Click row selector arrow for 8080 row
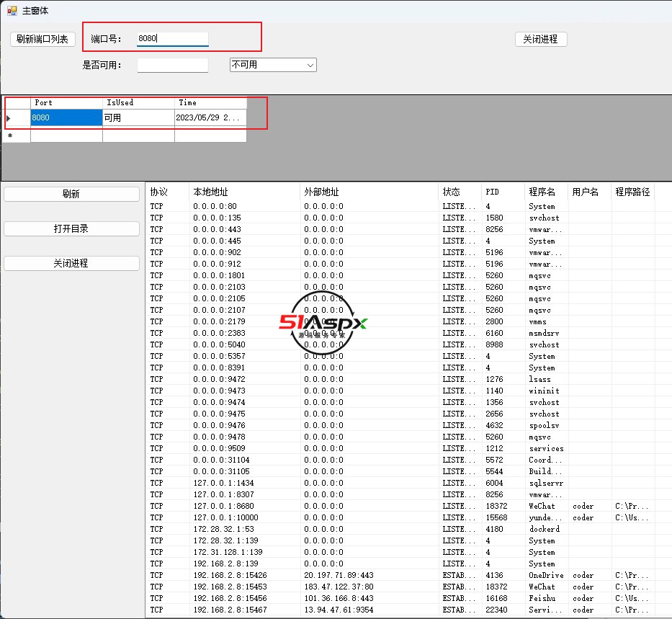 click(17, 118)
